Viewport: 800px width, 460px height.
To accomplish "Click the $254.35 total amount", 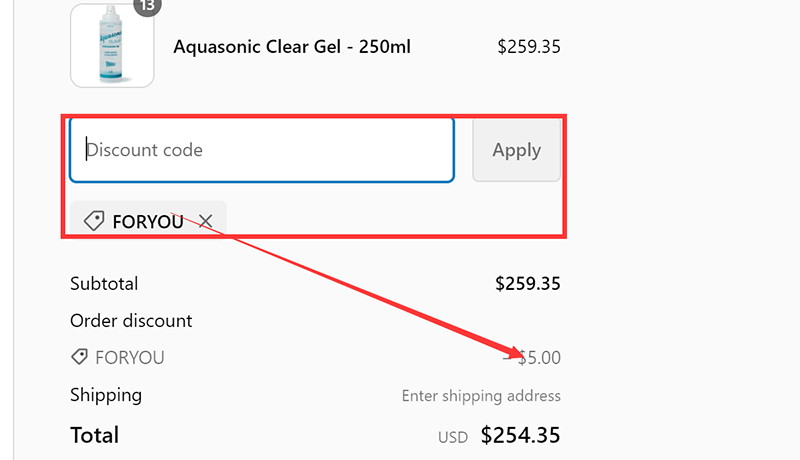I will click(x=520, y=435).
